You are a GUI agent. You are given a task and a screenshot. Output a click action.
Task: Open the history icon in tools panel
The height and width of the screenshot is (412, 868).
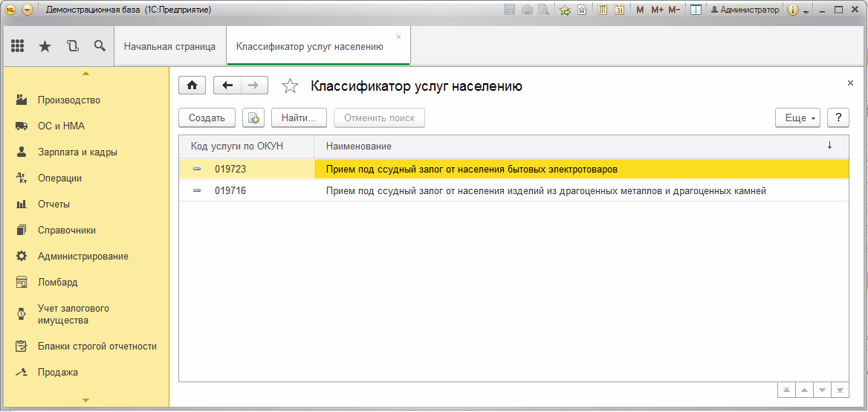click(73, 47)
